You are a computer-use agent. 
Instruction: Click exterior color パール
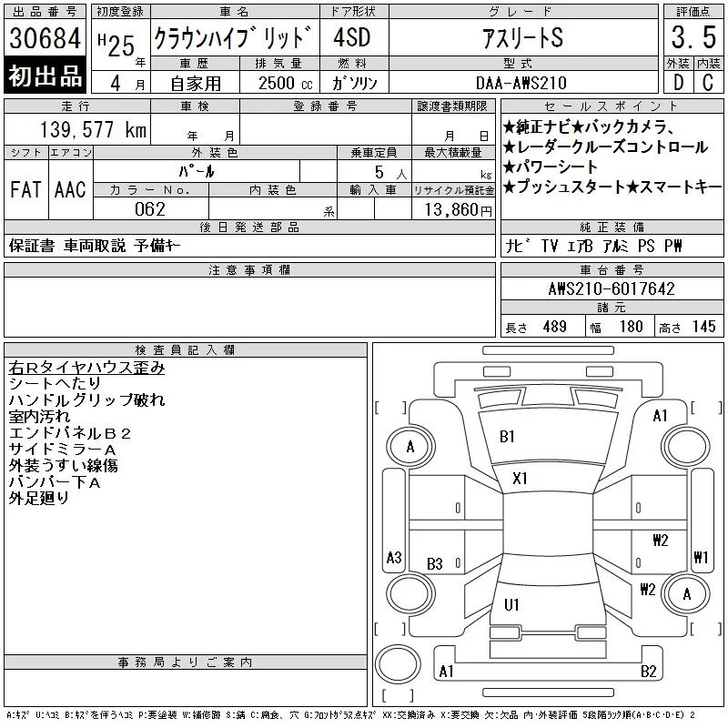[197, 171]
